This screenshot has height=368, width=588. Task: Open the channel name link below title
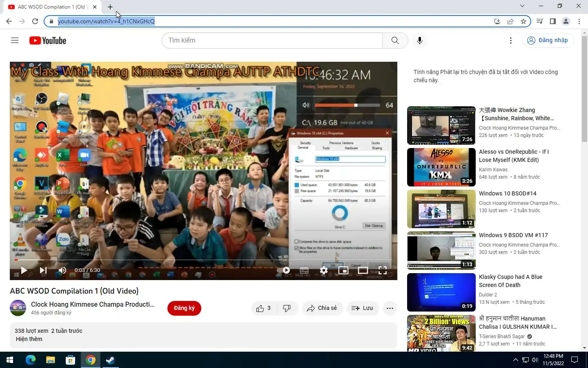coord(93,304)
